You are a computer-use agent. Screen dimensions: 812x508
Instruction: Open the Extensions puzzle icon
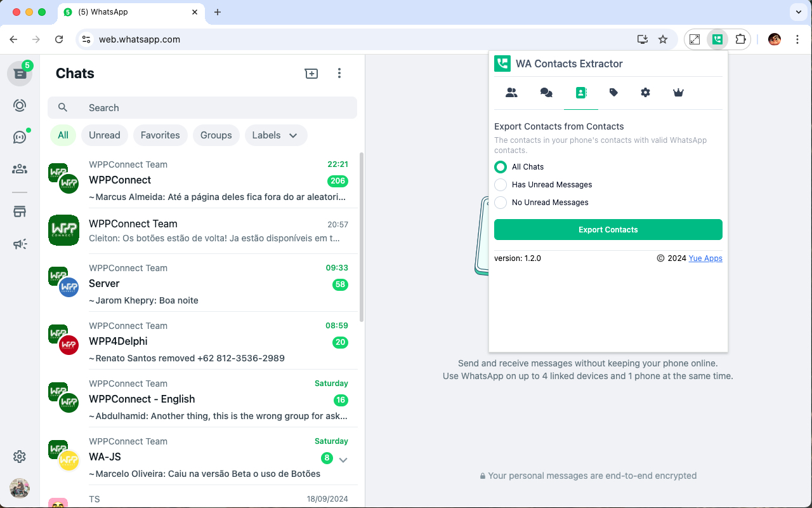740,39
